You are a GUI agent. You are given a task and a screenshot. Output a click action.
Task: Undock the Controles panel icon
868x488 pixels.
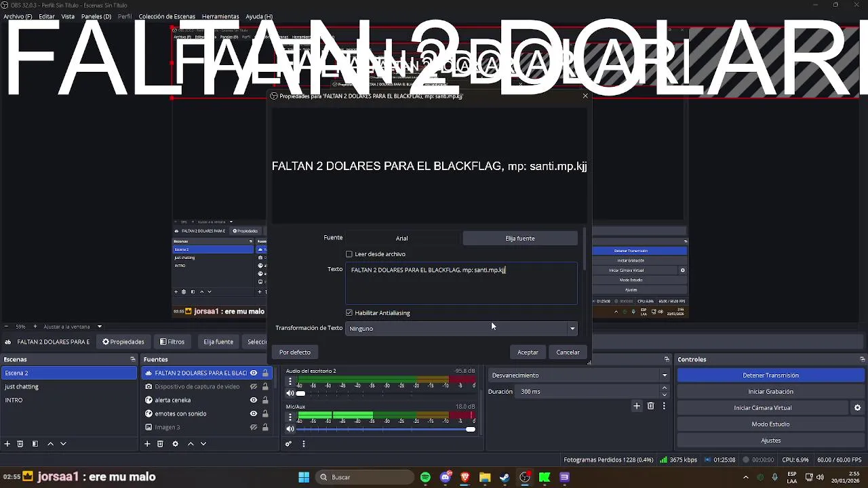point(862,359)
